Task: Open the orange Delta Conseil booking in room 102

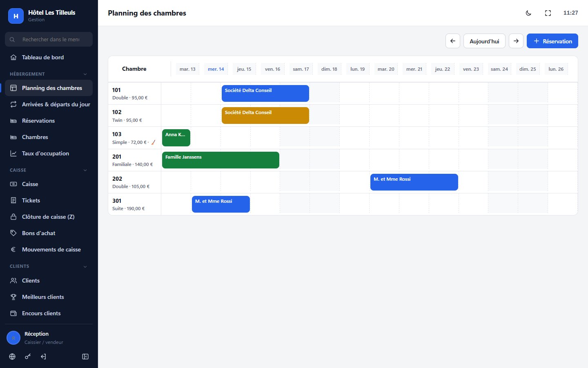Action: pyautogui.click(x=265, y=115)
